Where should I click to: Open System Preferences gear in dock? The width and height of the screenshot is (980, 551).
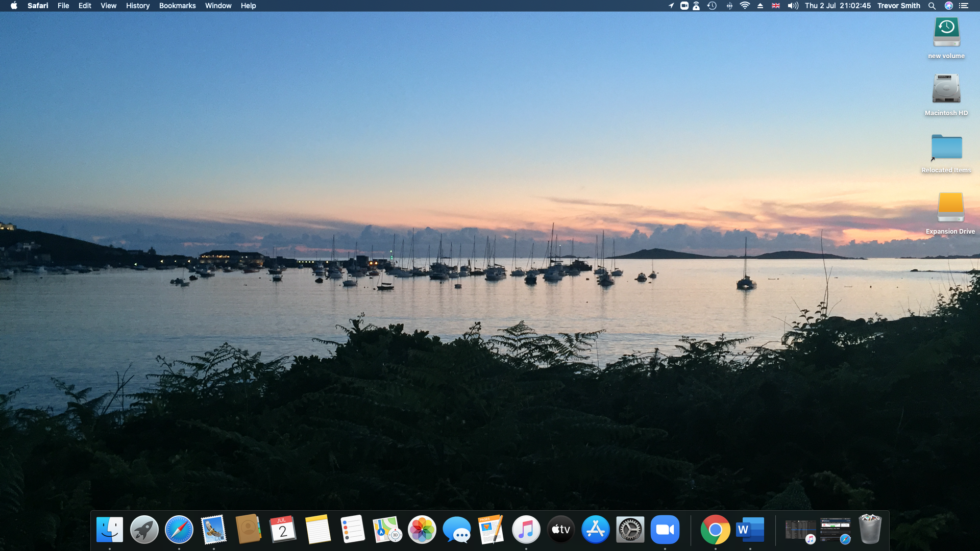pos(630,530)
